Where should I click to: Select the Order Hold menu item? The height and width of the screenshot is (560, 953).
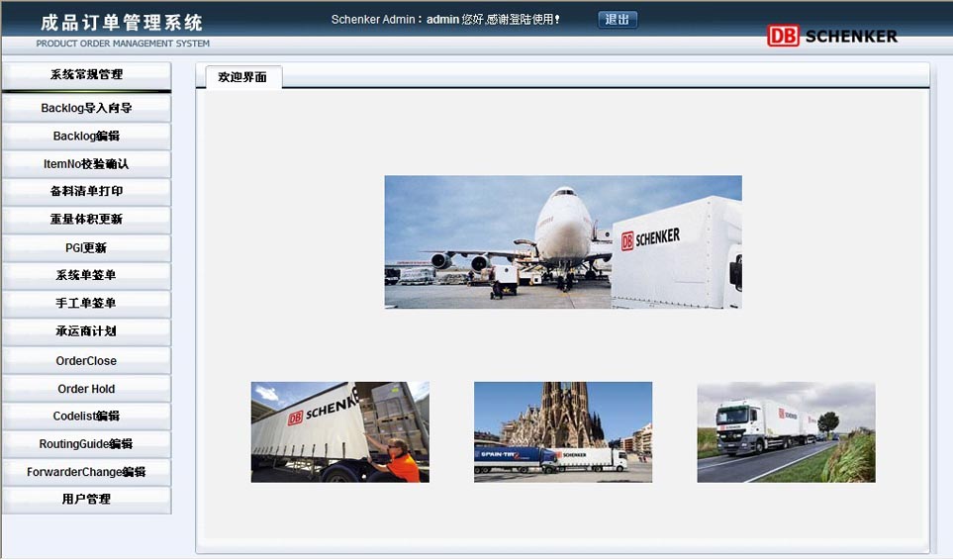coord(86,389)
